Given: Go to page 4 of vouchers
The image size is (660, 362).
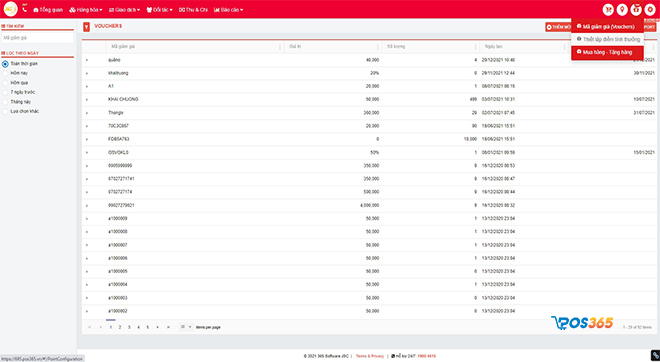Looking at the screenshot, I should pos(138,327).
